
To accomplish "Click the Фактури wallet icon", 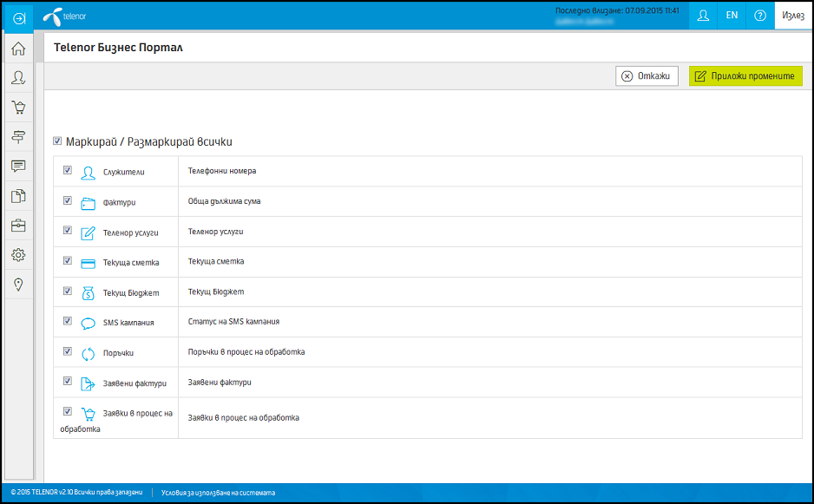I will point(89,204).
